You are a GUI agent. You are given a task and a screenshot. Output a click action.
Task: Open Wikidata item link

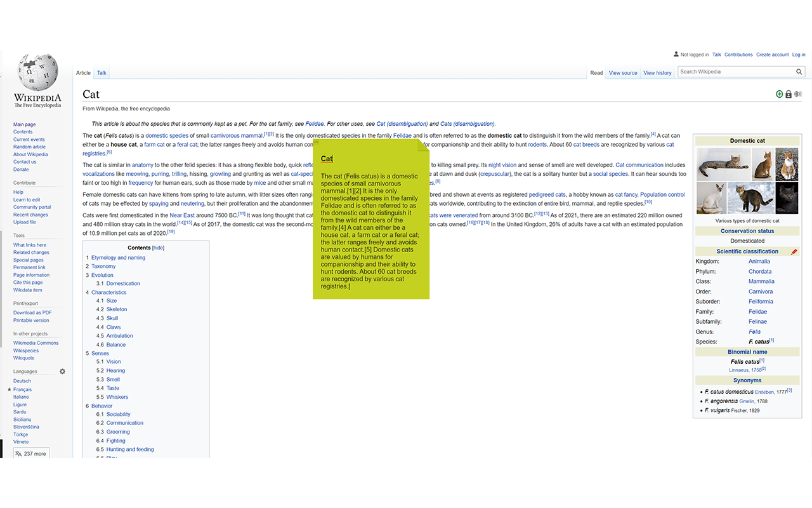pos(27,290)
